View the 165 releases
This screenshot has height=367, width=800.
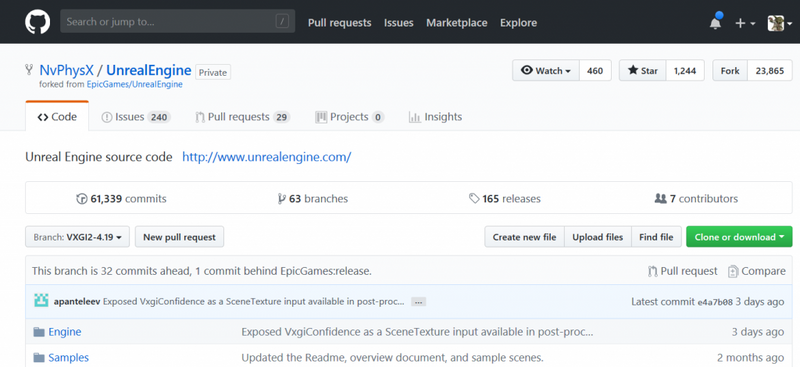[x=505, y=199]
